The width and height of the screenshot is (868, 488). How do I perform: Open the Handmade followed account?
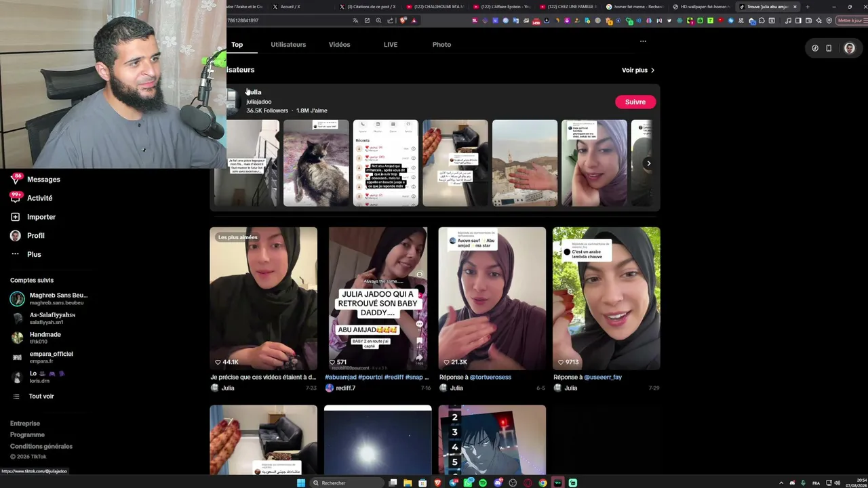(36, 338)
